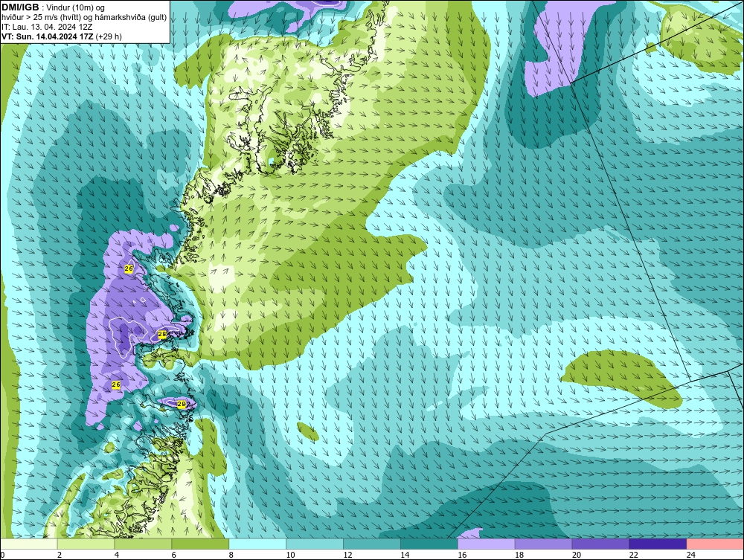Click the "0" legend scale label

tap(2, 555)
